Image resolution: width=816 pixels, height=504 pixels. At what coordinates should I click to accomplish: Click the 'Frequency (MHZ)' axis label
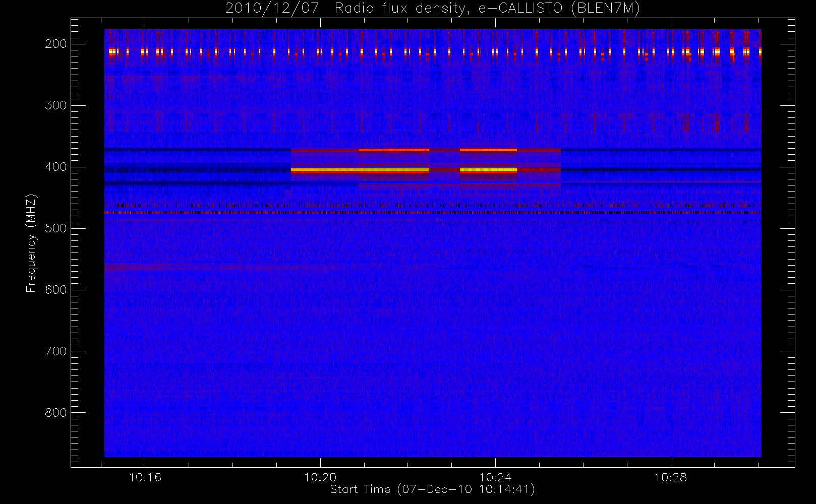click(x=31, y=243)
